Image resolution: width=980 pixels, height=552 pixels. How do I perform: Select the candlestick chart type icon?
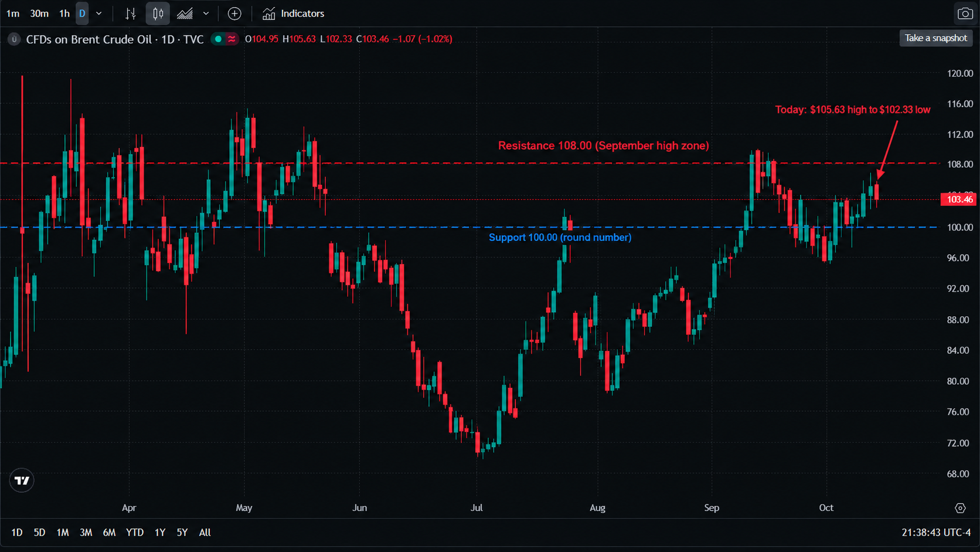point(158,13)
